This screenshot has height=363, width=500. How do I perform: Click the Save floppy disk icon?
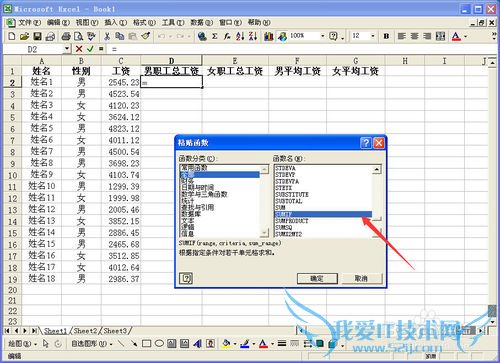[37, 36]
